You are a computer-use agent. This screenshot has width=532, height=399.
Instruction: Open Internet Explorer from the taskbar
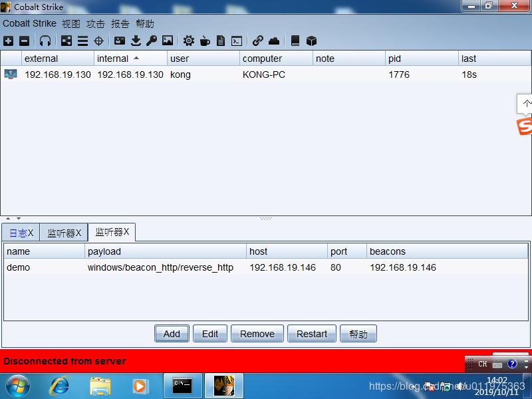tap(60, 385)
